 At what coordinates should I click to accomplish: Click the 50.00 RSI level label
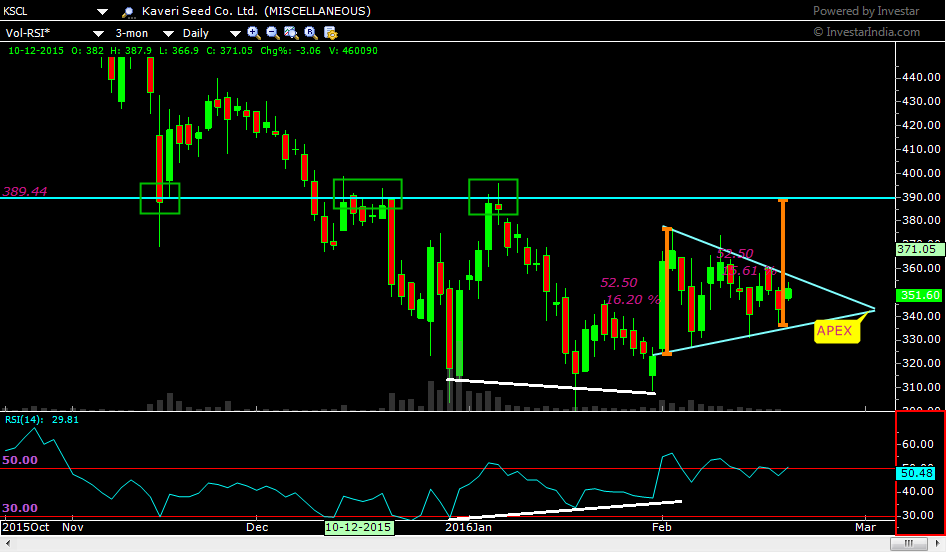20,460
